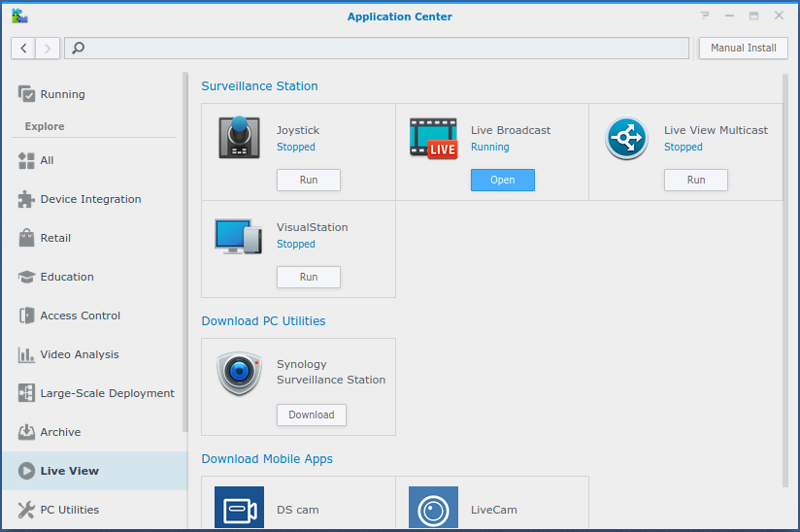Click the Joystick app icon
This screenshot has width=800, height=532.
(239, 137)
